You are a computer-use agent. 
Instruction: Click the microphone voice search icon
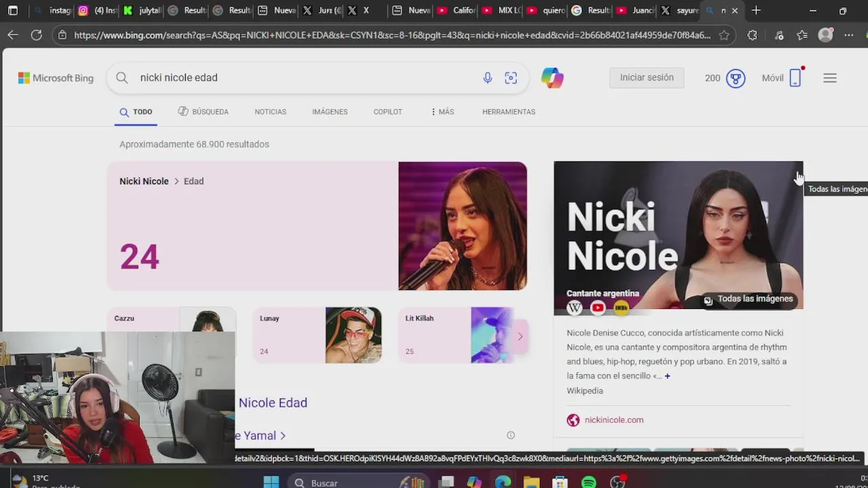tap(487, 78)
